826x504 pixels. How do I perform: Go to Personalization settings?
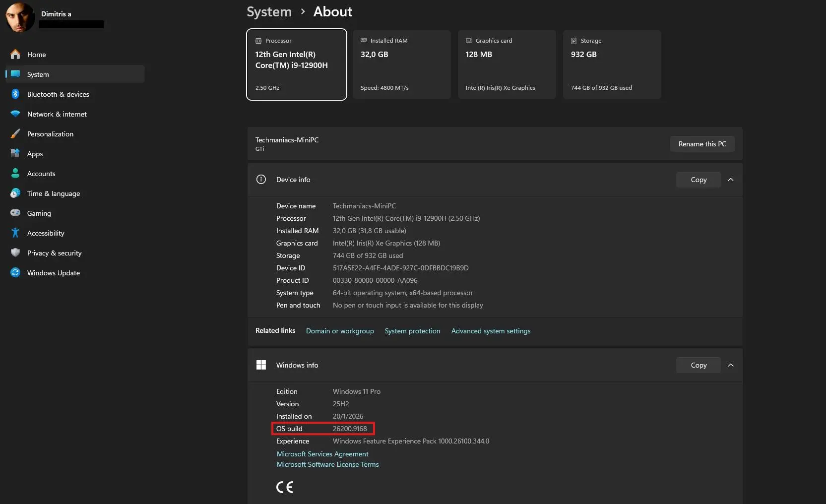click(x=75, y=134)
